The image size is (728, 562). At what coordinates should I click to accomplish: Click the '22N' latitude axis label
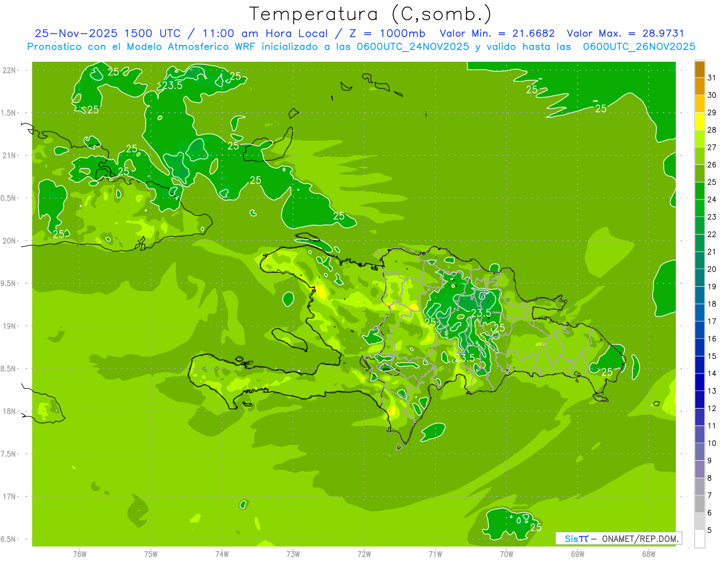tap(10, 70)
